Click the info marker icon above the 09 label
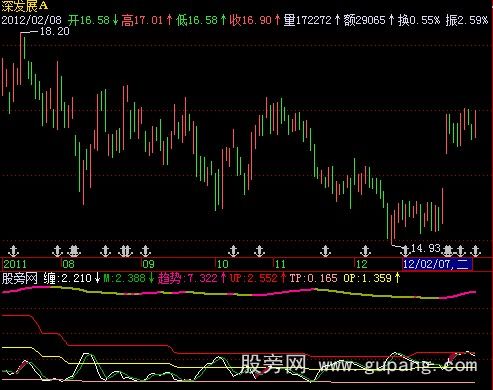Screen dimensions: 493x390 click(x=145, y=251)
